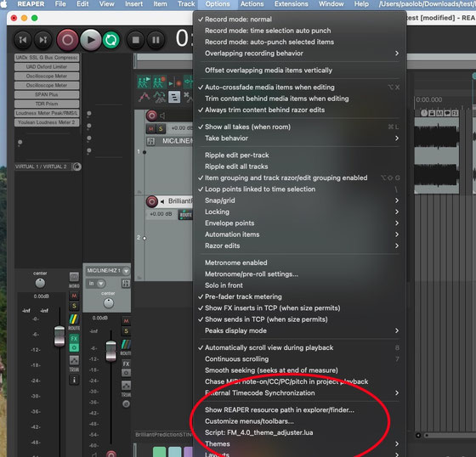Toggle the green repeat loop button

(x=110, y=40)
